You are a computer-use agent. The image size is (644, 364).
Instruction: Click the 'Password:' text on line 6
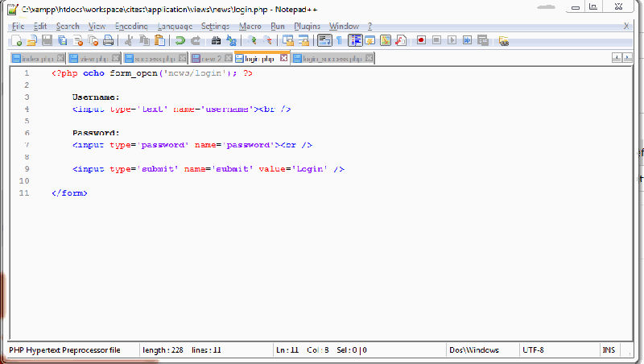[96, 133]
